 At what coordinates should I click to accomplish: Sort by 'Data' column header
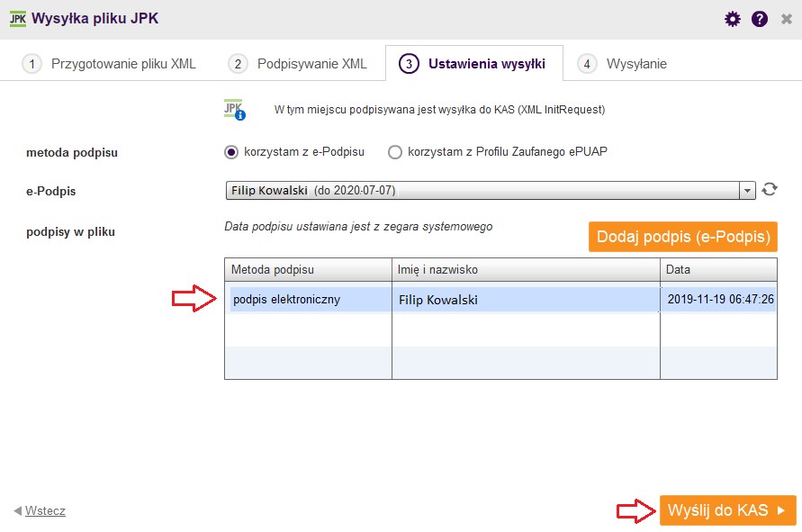tap(718, 269)
